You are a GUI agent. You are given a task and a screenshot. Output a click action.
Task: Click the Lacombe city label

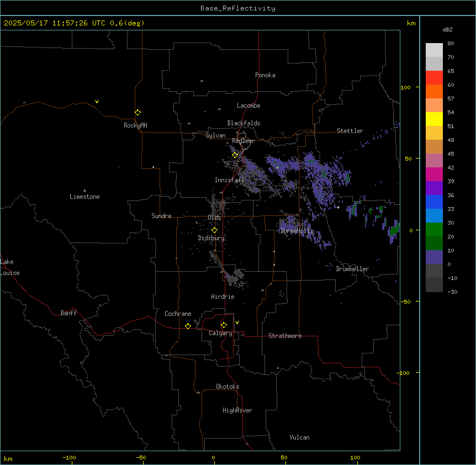pos(248,105)
